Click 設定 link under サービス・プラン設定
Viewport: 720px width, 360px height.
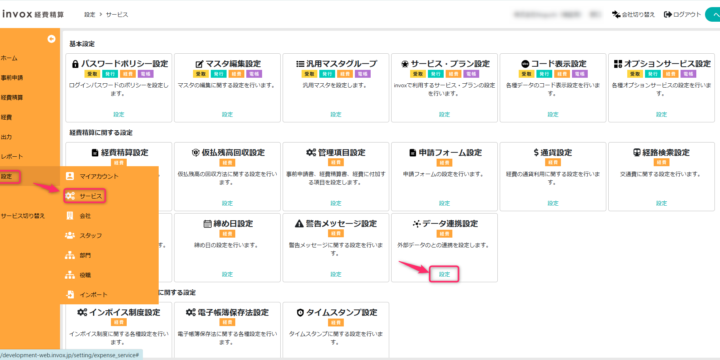(444, 114)
